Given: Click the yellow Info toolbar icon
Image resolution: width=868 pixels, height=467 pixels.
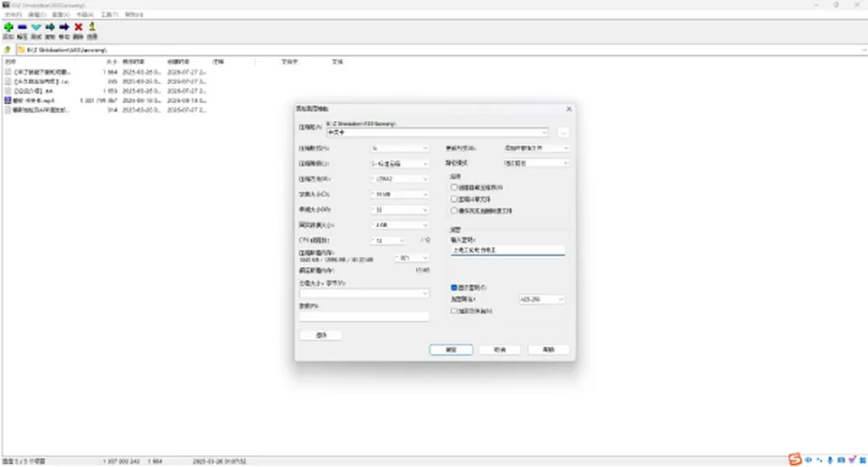Looking at the screenshot, I should (x=92, y=26).
